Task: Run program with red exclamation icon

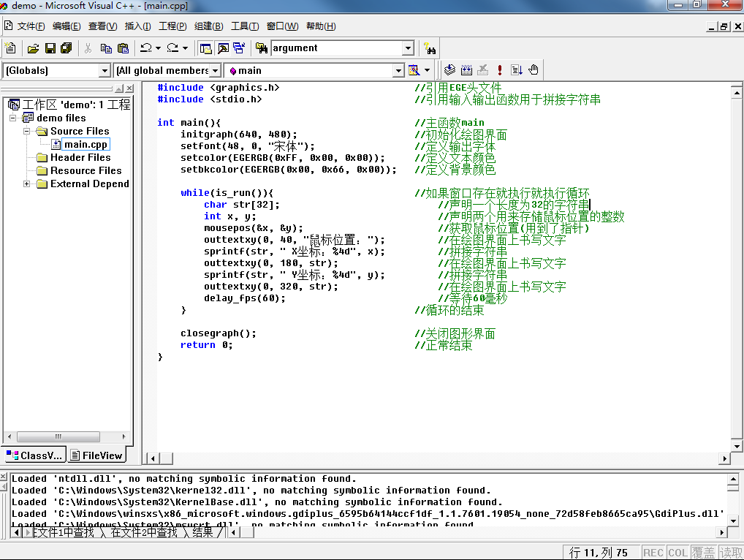Action: pyautogui.click(x=500, y=70)
